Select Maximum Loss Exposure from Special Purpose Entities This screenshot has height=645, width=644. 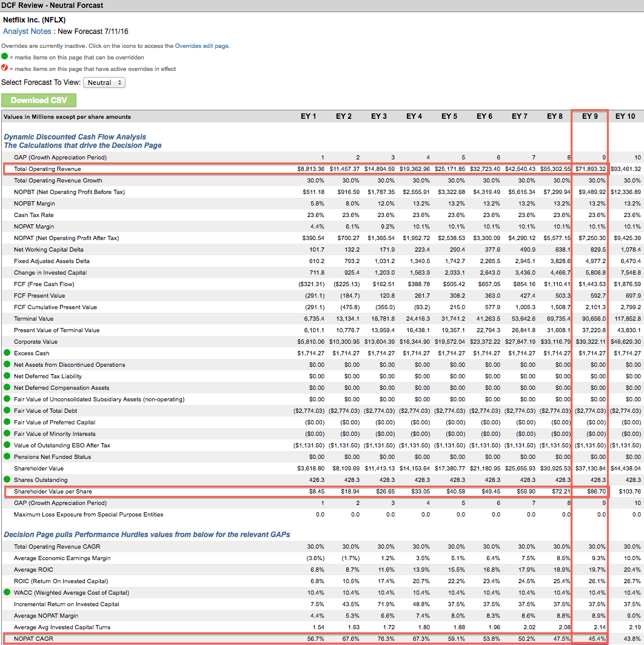89,515
